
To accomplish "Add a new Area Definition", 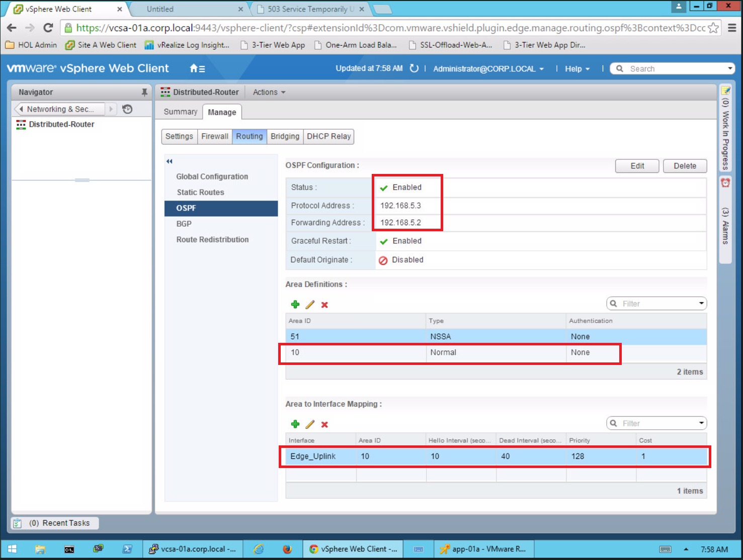I will coord(295,305).
